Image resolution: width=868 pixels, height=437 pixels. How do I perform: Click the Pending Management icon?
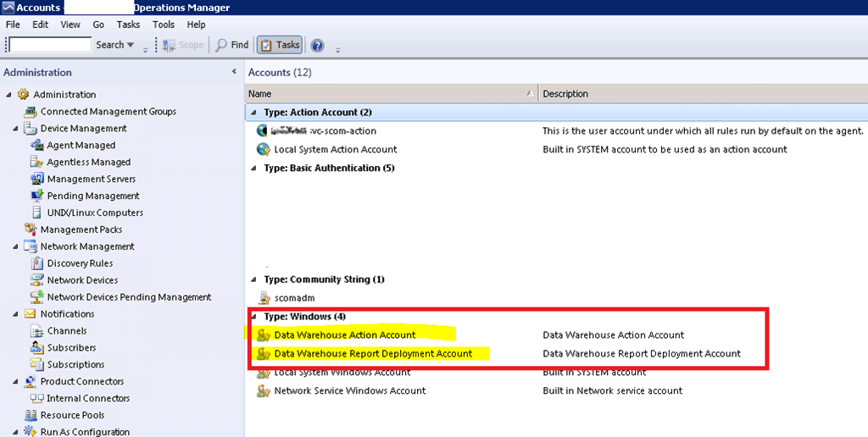click(x=37, y=196)
